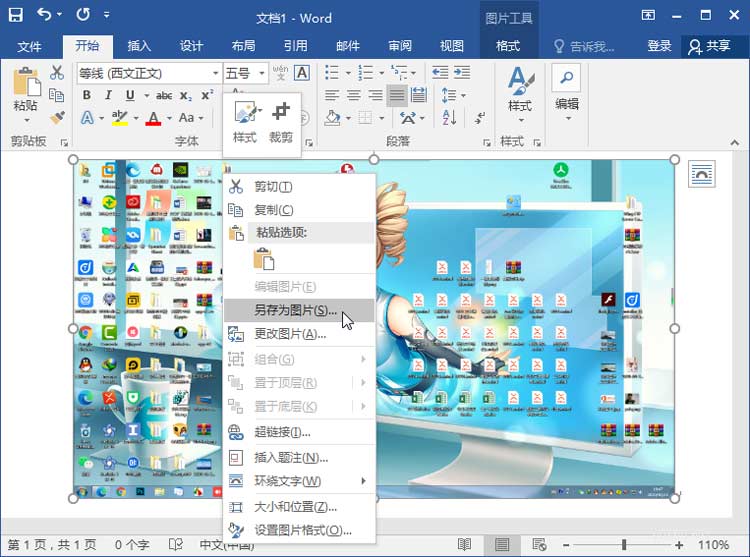The width and height of the screenshot is (750, 557).
Task: Choose Size and Position in context menu
Action: 299,506
